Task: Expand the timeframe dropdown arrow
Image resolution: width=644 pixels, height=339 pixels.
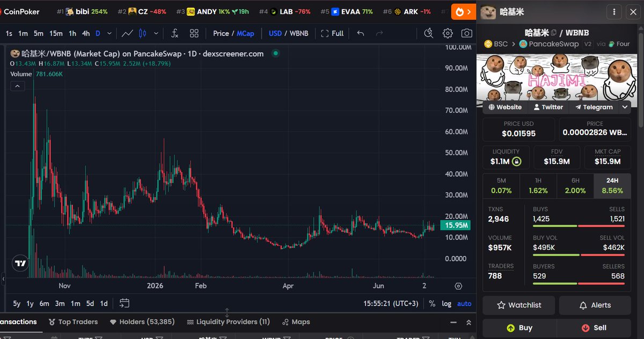Action: (x=109, y=33)
